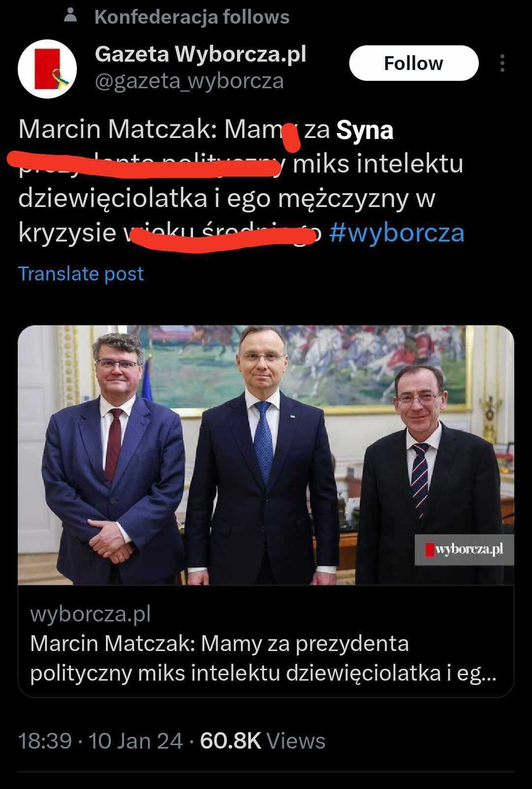Image resolution: width=532 pixels, height=789 pixels.
Task: Open the article photo of three men
Action: [266, 455]
